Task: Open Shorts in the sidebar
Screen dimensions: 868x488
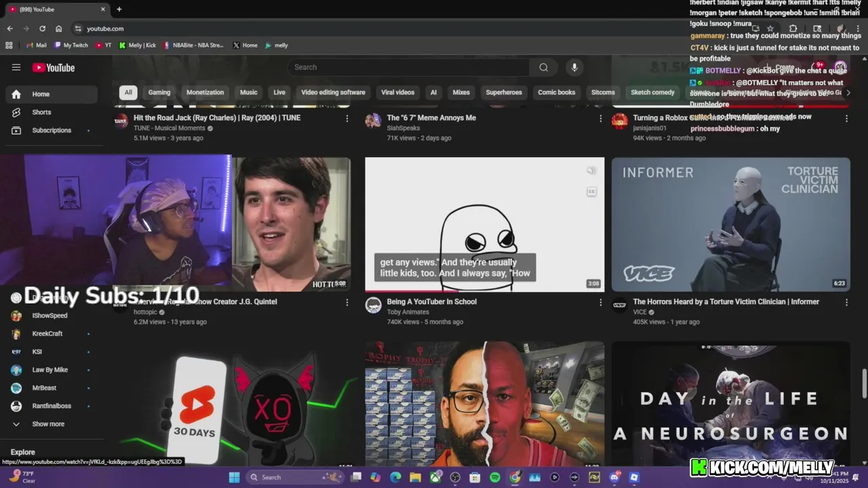Action: pos(52,112)
